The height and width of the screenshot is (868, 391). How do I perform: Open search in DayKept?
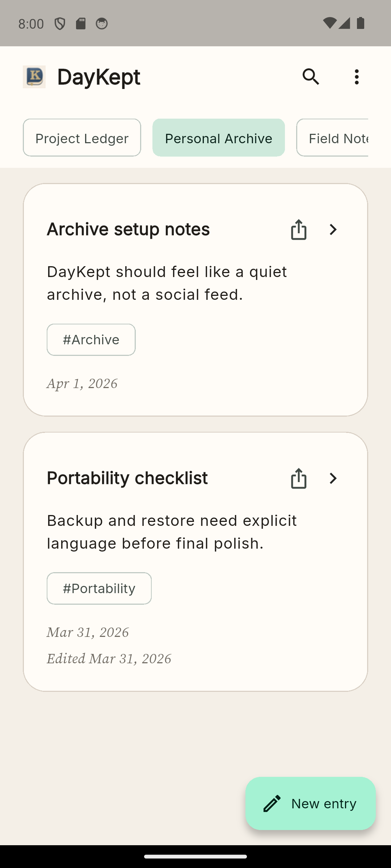[311, 77]
